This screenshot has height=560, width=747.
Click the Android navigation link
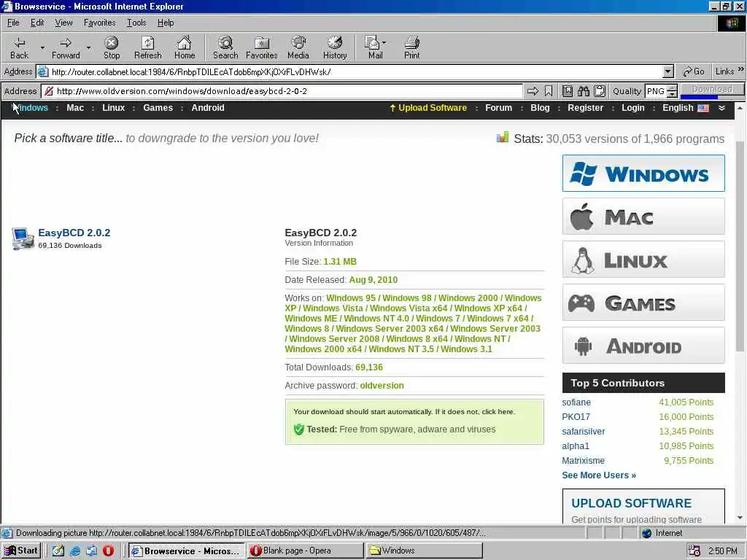[208, 108]
